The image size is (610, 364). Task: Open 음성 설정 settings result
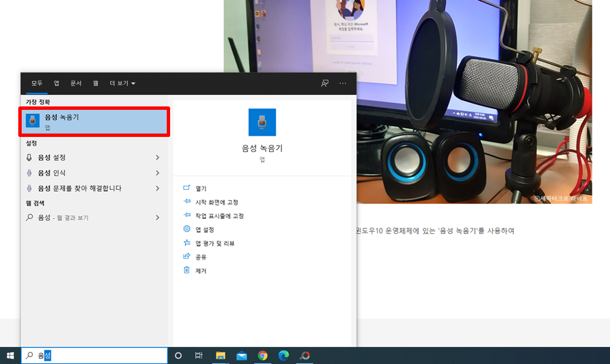coord(94,157)
